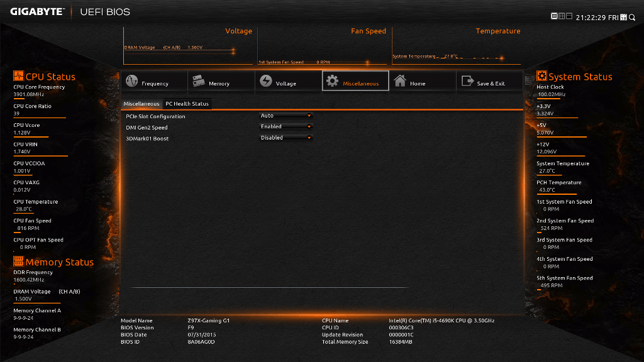Viewport: 644px width, 362px height.
Task: Click the CPU Vcore value 1.128V
Action: coord(22,133)
